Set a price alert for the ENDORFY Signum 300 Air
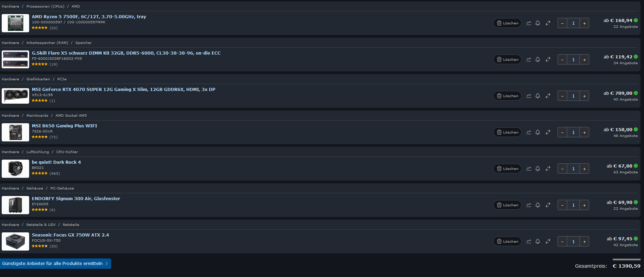This screenshot has height=277, width=644. 538,205
